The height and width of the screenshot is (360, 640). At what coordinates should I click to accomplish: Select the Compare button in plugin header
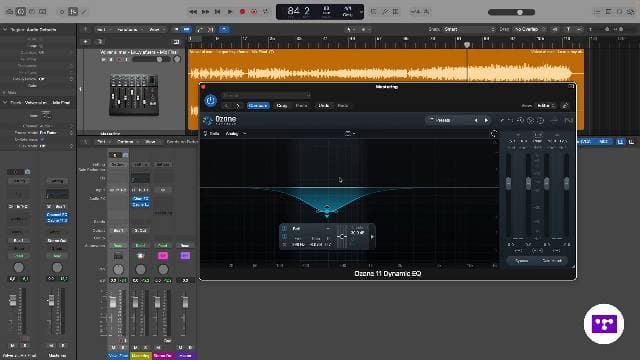[258, 106]
